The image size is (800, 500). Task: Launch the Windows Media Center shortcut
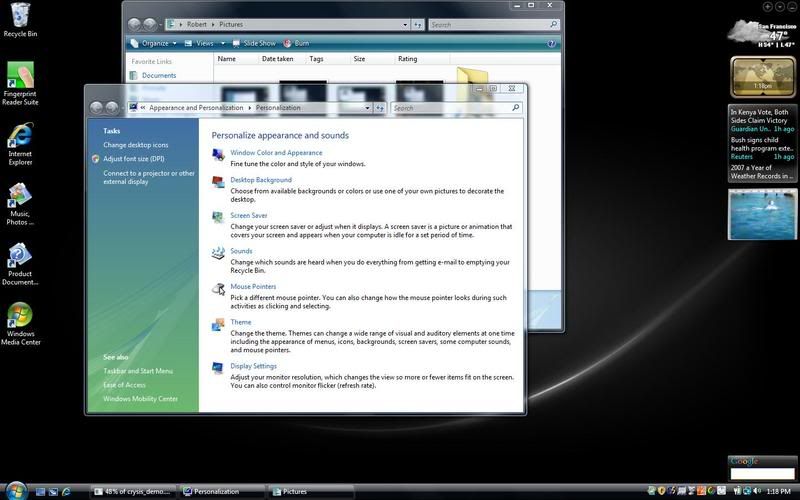20,324
